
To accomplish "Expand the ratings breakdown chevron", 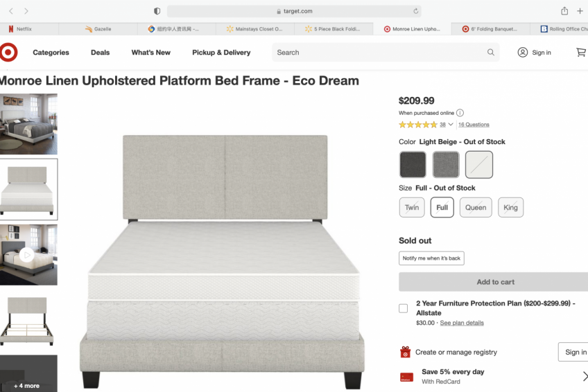I will click(451, 125).
